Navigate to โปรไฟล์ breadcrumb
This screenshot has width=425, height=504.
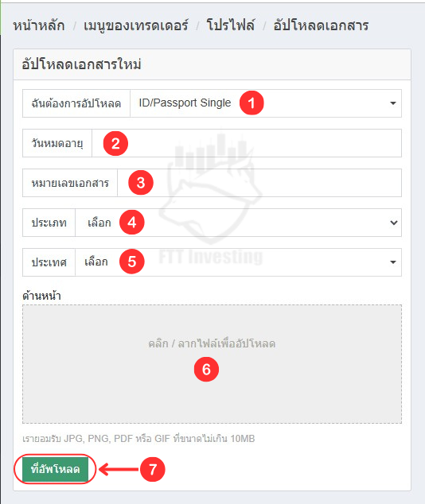[231, 25]
